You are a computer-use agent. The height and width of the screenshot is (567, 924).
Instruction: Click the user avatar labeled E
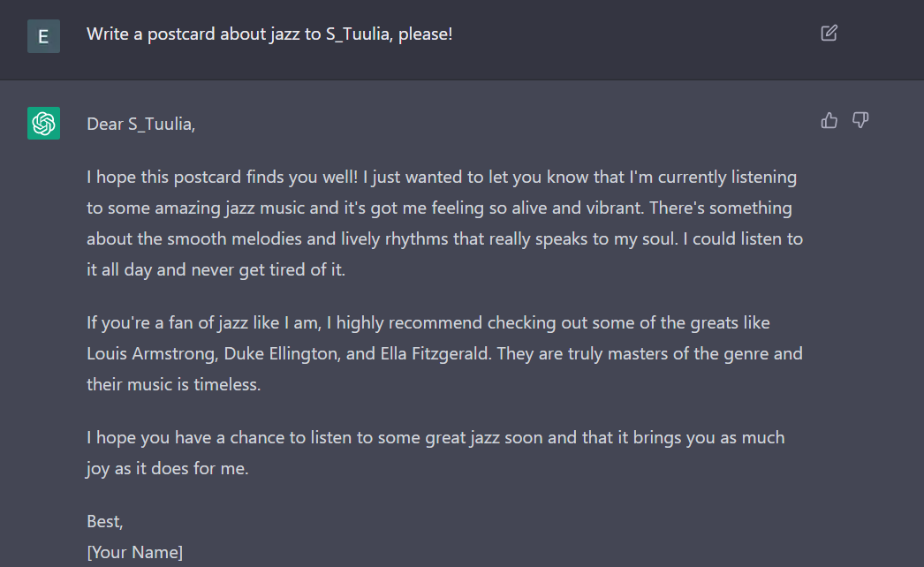[43, 36]
